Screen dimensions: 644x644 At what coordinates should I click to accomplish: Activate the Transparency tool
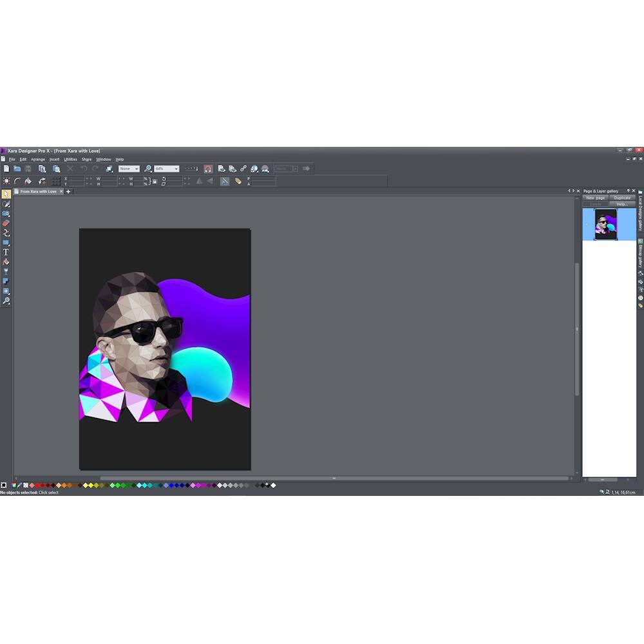click(6, 271)
